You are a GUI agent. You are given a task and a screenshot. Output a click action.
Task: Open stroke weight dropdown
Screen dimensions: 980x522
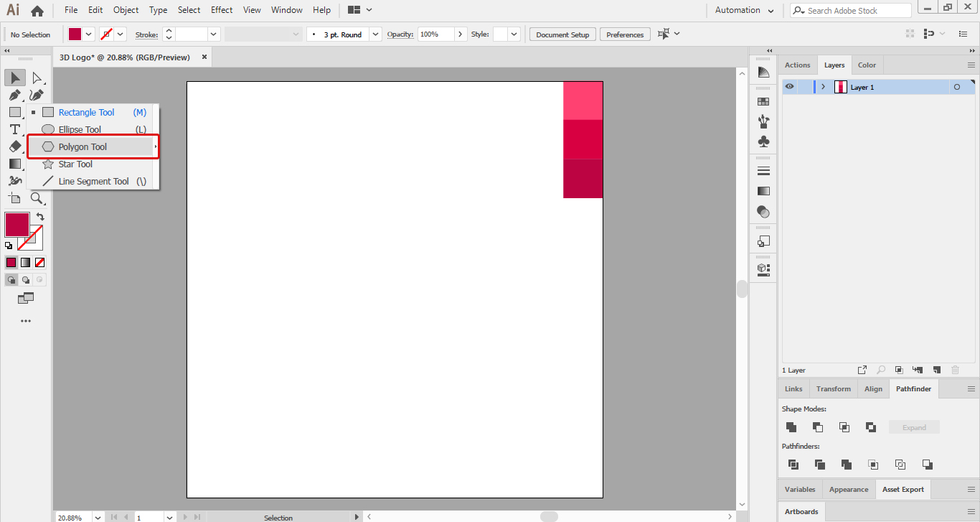[214, 34]
